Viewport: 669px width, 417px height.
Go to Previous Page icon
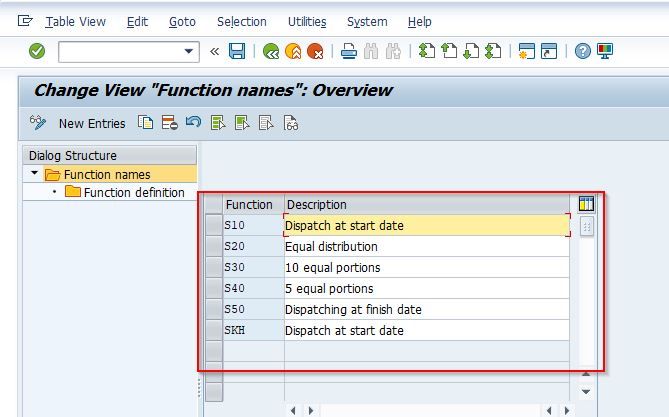[449, 51]
